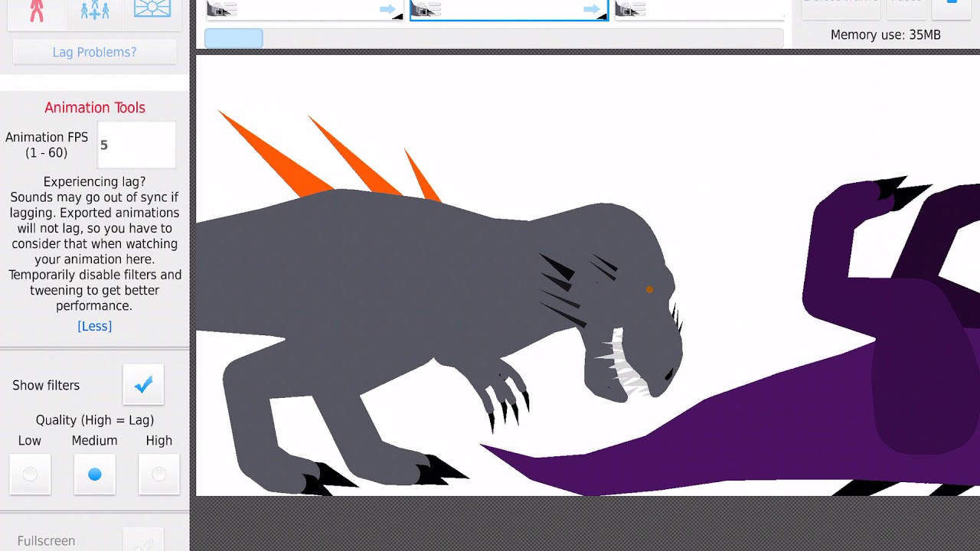Select the last visible frame thumbnail

pos(701,10)
